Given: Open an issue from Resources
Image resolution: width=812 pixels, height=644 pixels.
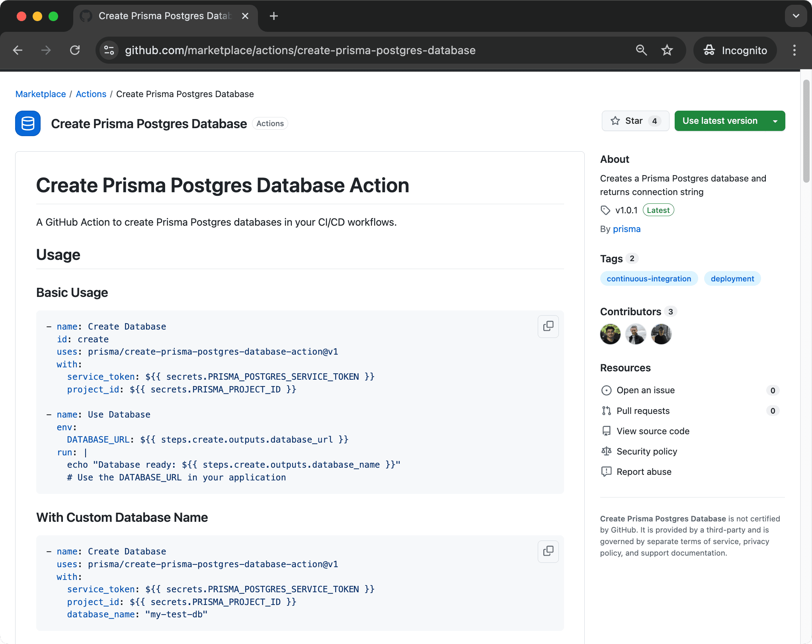Looking at the screenshot, I should (x=645, y=390).
